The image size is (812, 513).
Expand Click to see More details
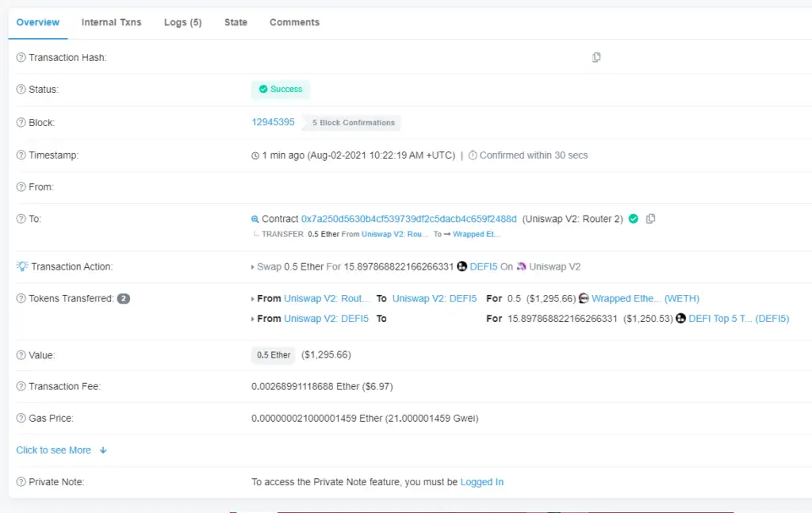[62, 450]
